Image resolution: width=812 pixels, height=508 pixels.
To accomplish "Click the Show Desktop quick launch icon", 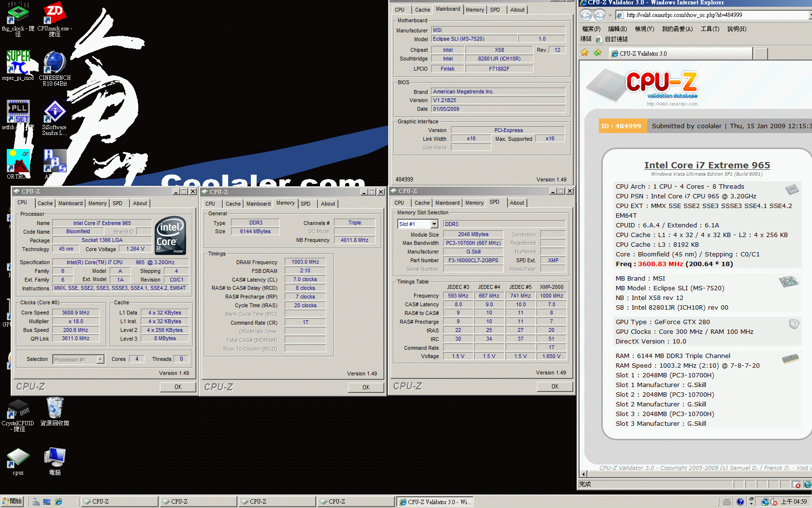I will 47,502.
